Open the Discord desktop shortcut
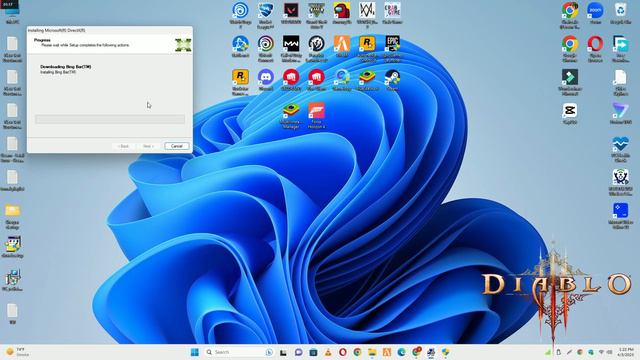This screenshot has height=360, width=640. [x=266, y=80]
